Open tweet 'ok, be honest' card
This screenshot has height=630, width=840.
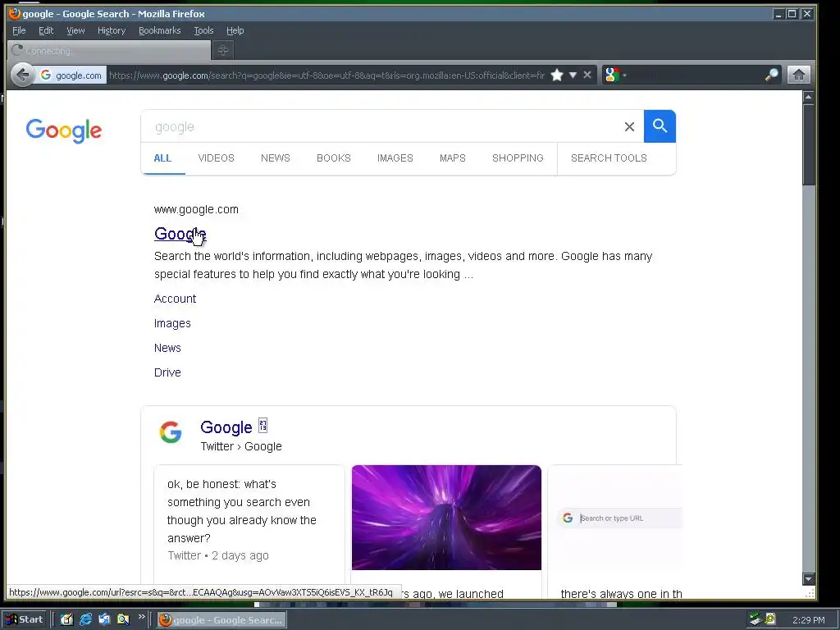click(x=249, y=525)
